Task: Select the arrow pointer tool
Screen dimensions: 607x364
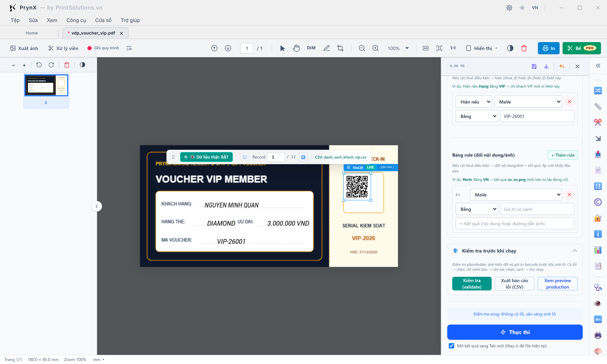Action: [x=282, y=48]
